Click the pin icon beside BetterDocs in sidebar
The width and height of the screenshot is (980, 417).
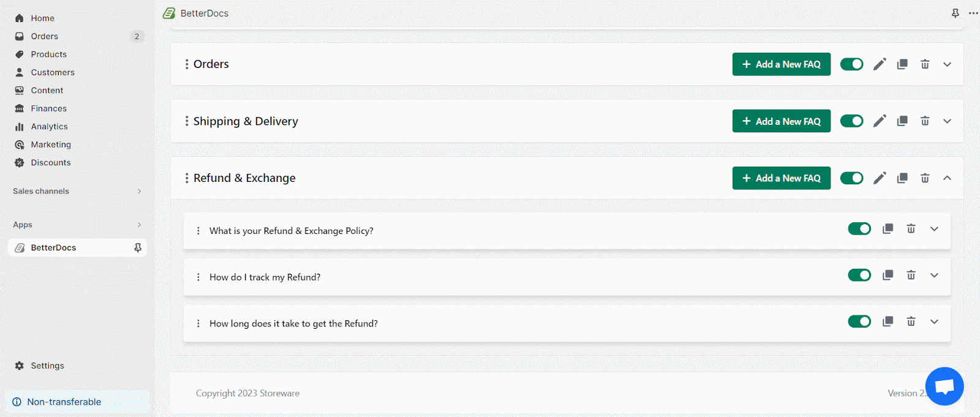(x=138, y=248)
